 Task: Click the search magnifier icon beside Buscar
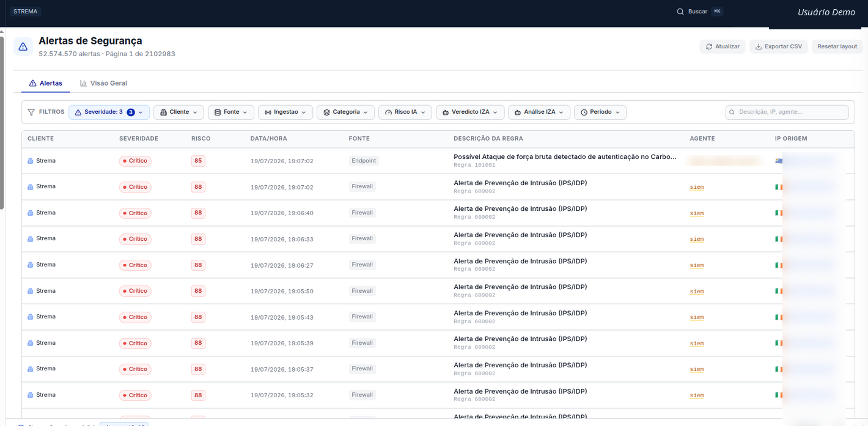point(680,12)
